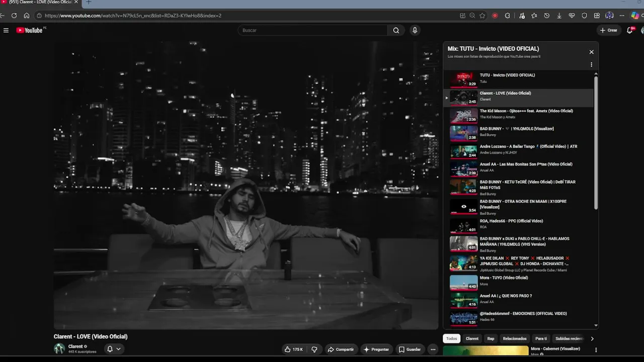Open Clarent channel name link

[75, 346]
